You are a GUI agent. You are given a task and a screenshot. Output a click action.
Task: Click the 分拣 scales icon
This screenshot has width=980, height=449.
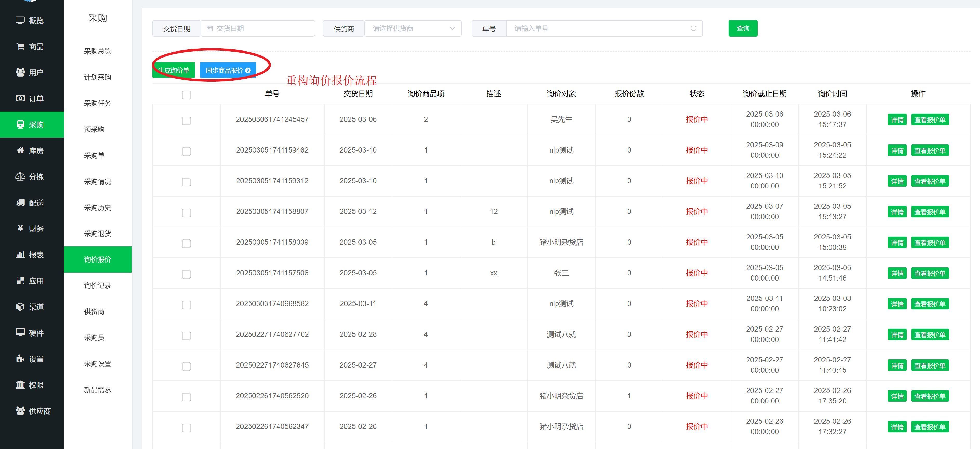[20, 176]
